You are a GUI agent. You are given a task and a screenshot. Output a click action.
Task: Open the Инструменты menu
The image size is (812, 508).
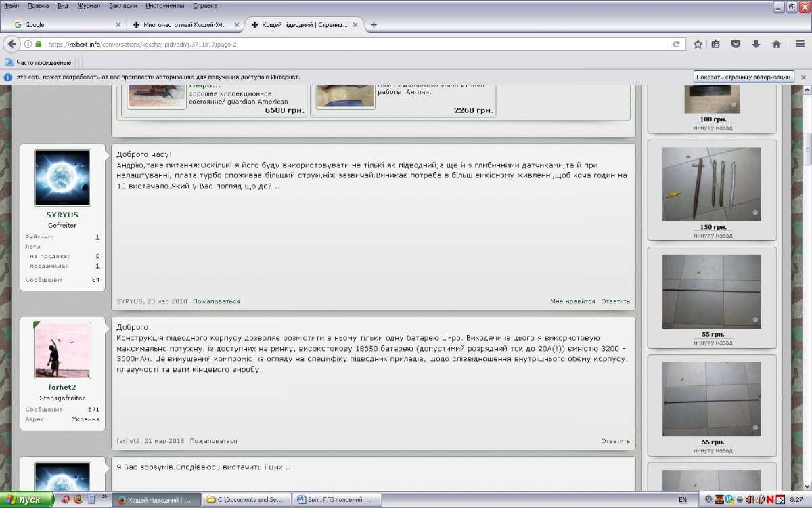164,5
